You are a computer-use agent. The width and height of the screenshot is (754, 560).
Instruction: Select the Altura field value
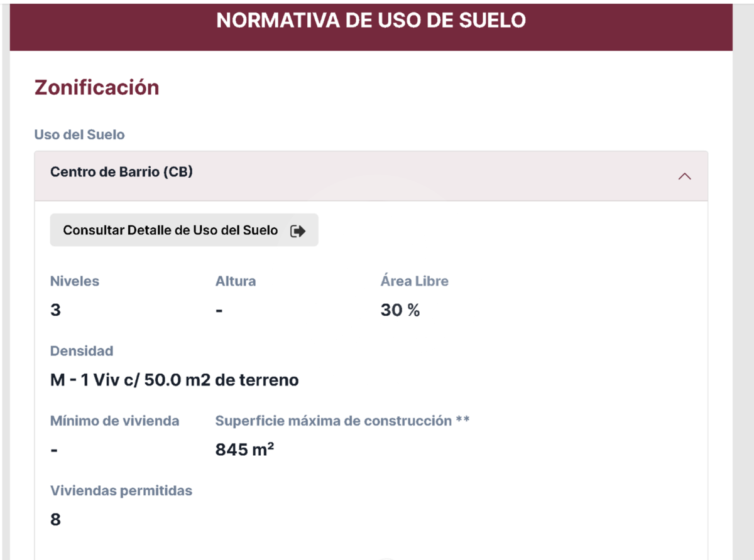point(219,310)
